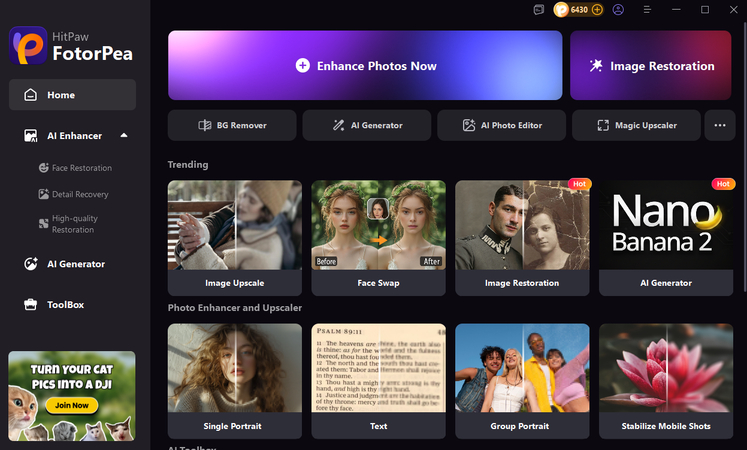The image size is (747, 450).
Task: Click the vertical scrollbar on right
Action: coord(745,157)
